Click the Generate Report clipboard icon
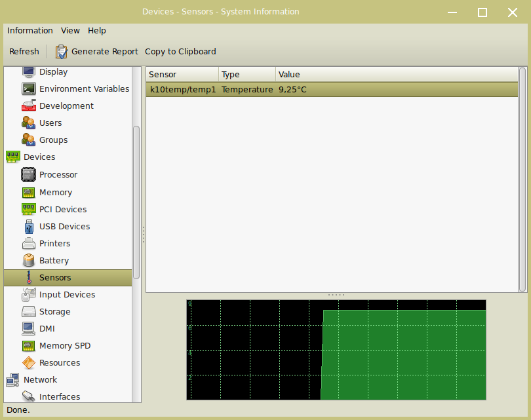Screen dimensions: 531x420 click(x=62, y=52)
